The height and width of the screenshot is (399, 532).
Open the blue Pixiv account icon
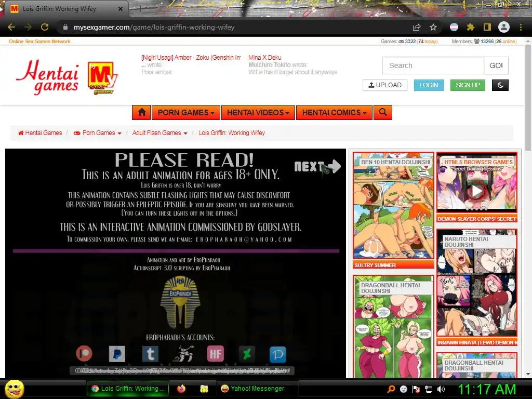point(277,354)
